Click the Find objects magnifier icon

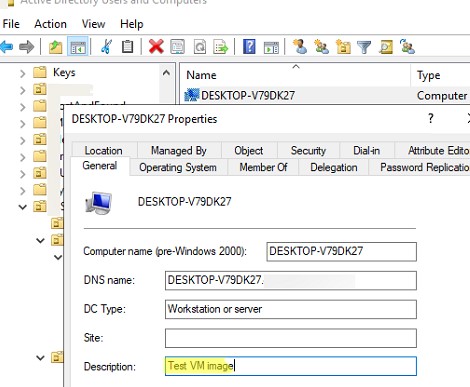coord(386,47)
